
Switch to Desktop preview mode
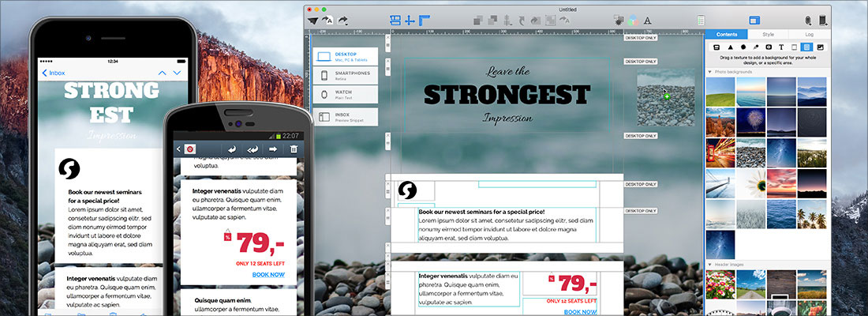(x=345, y=56)
